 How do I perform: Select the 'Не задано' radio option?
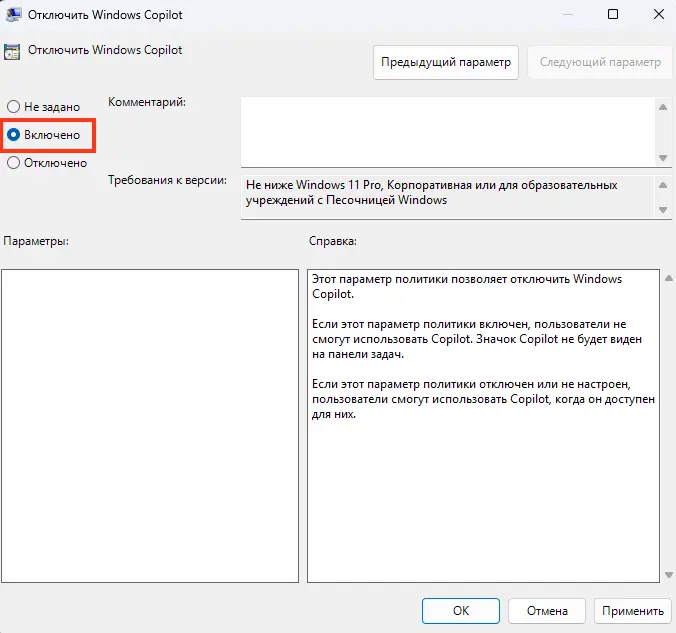[x=14, y=106]
